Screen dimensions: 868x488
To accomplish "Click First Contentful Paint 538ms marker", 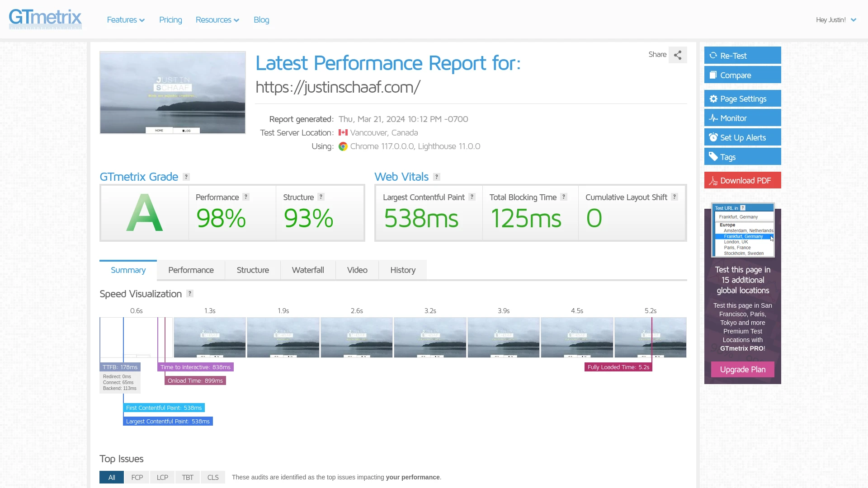I will click(x=164, y=408).
